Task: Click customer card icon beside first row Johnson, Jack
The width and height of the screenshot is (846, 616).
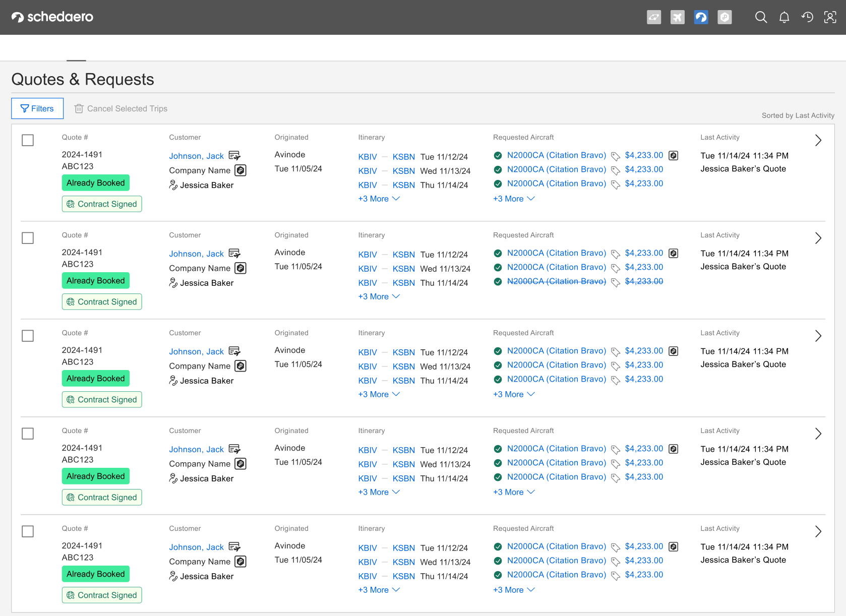Action: pyautogui.click(x=234, y=155)
